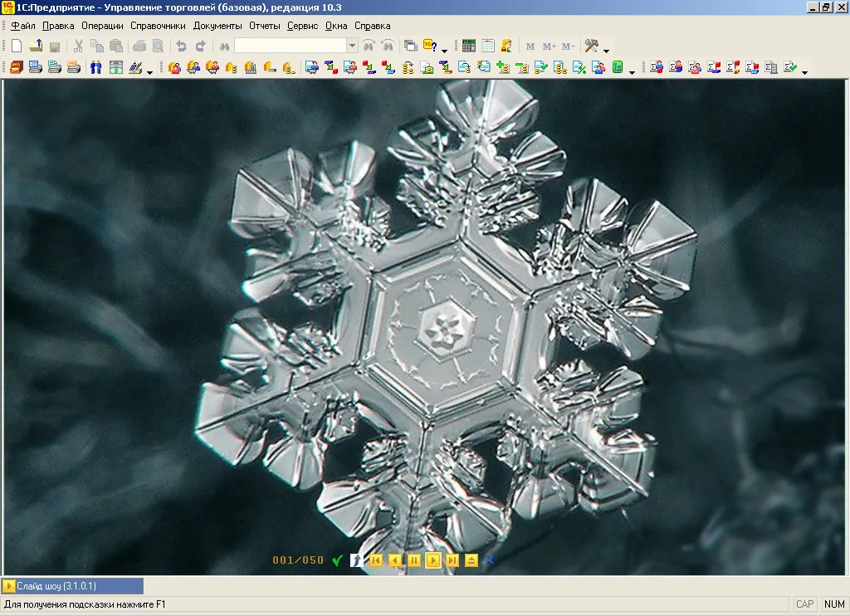The image size is (850, 616).
Task: Open the Файл menu
Action: coord(22,26)
